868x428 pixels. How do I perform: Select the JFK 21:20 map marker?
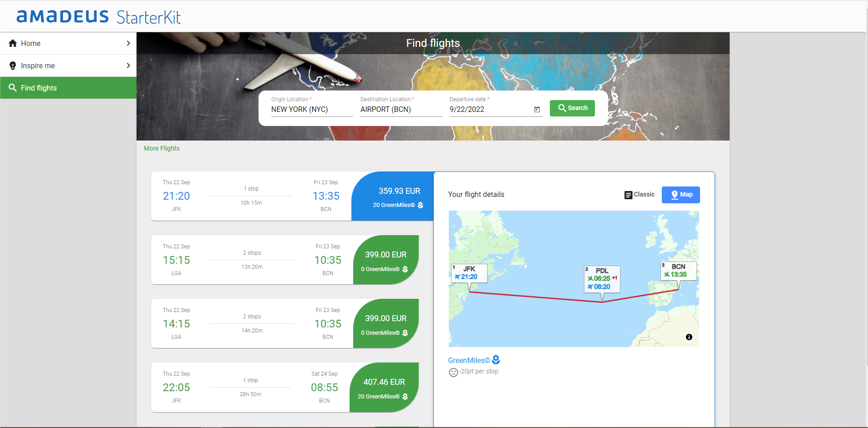coord(469,273)
